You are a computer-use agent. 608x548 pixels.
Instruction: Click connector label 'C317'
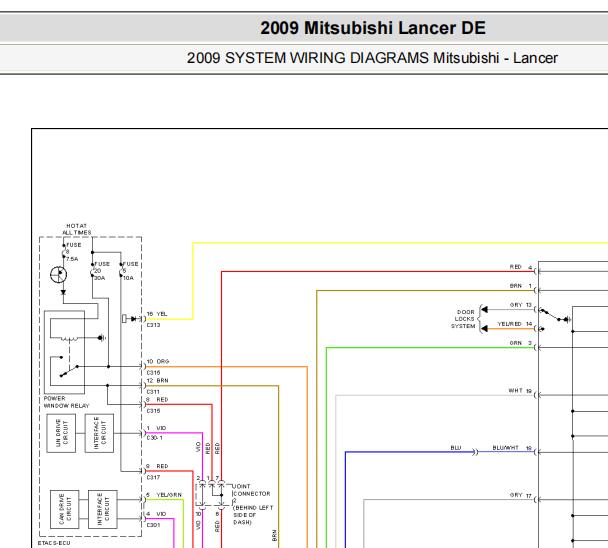[x=153, y=477]
